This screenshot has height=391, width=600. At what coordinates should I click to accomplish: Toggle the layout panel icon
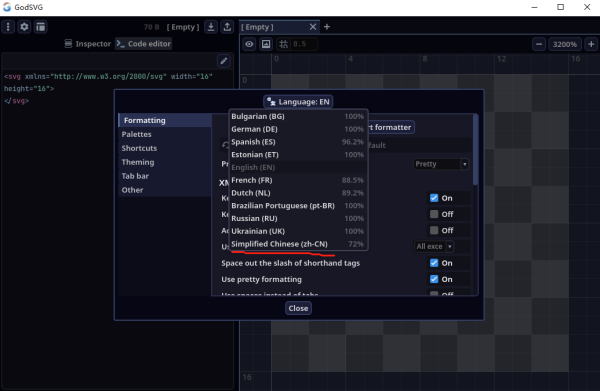[x=40, y=27]
